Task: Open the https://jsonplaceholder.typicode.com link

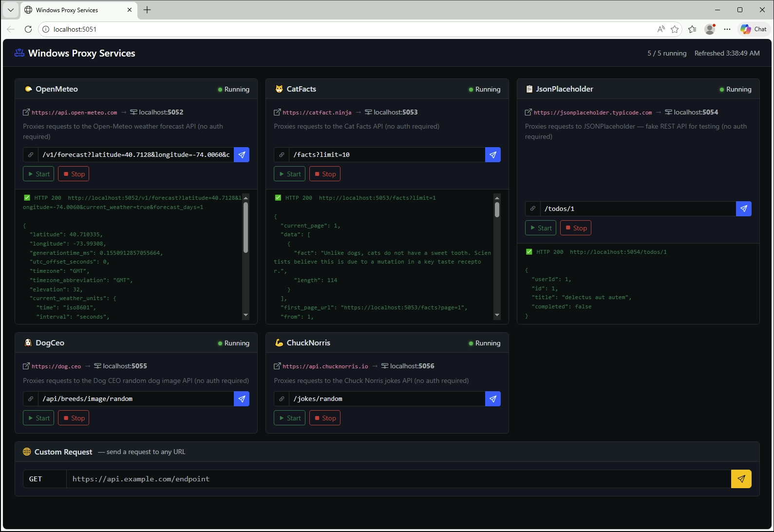Action: click(593, 113)
